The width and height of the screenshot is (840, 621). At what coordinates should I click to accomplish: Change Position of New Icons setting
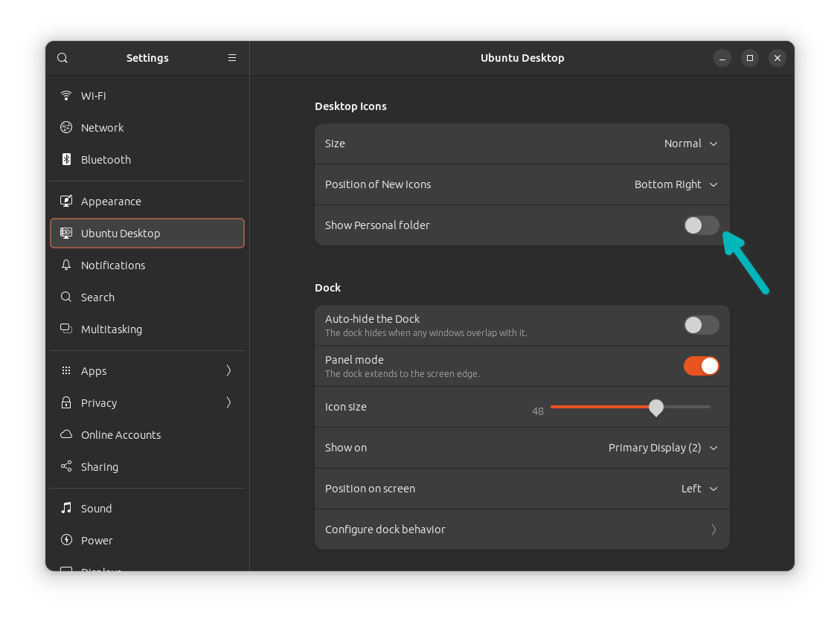676,184
